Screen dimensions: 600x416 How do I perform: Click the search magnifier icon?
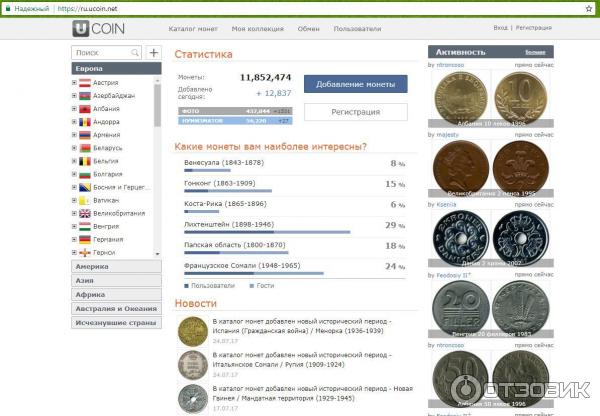tap(135, 52)
